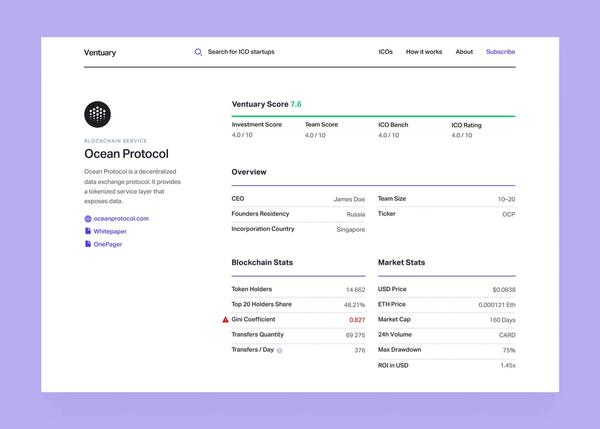Image resolution: width=600 pixels, height=429 pixels.
Task: Open the OnePager link
Action: tap(108, 244)
